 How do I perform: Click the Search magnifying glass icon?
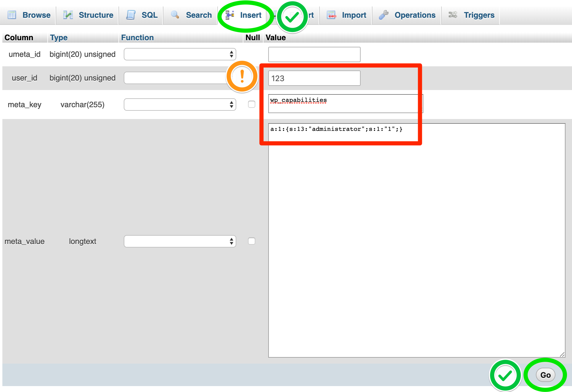pyautogui.click(x=175, y=15)
